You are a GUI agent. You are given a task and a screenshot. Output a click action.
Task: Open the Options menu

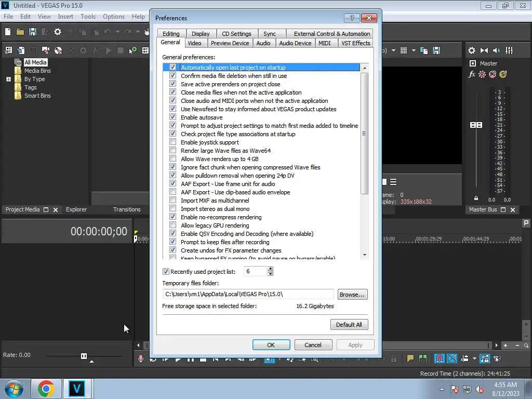pos(114,16)
